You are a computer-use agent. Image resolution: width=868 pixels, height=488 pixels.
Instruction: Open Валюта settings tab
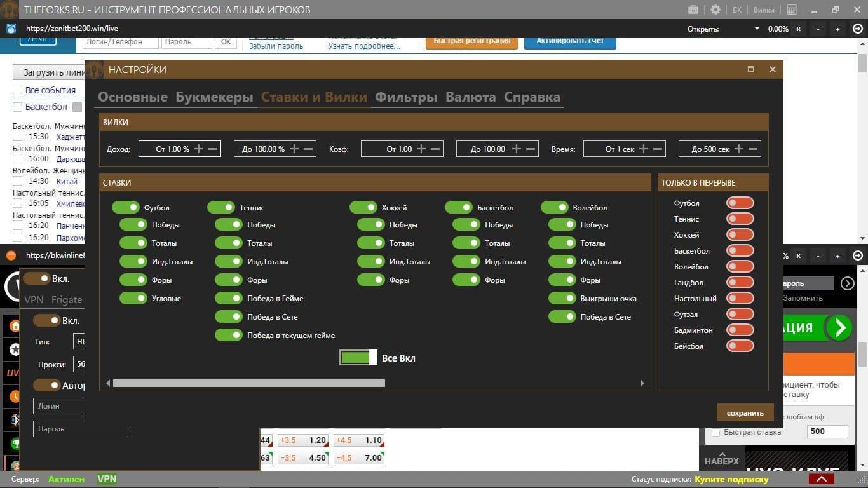pos(471,97)
